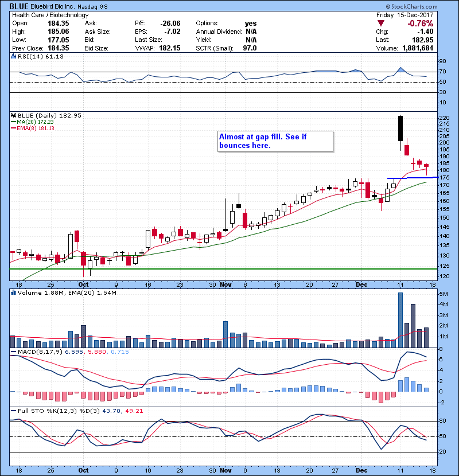Select the Open value 184.35
Screen dimensions: 459x476
[x=59, y=24]
